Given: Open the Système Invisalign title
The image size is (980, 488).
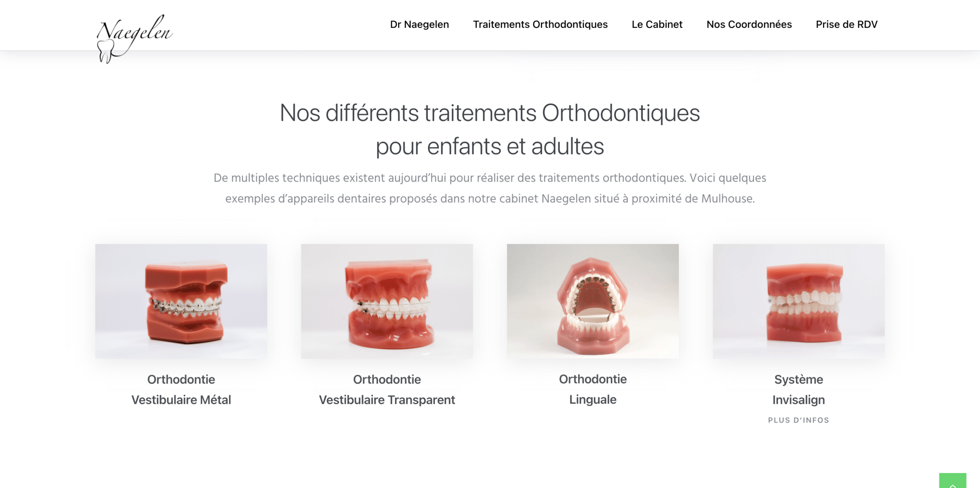Looking at the screenshot, I should [799, 390].
